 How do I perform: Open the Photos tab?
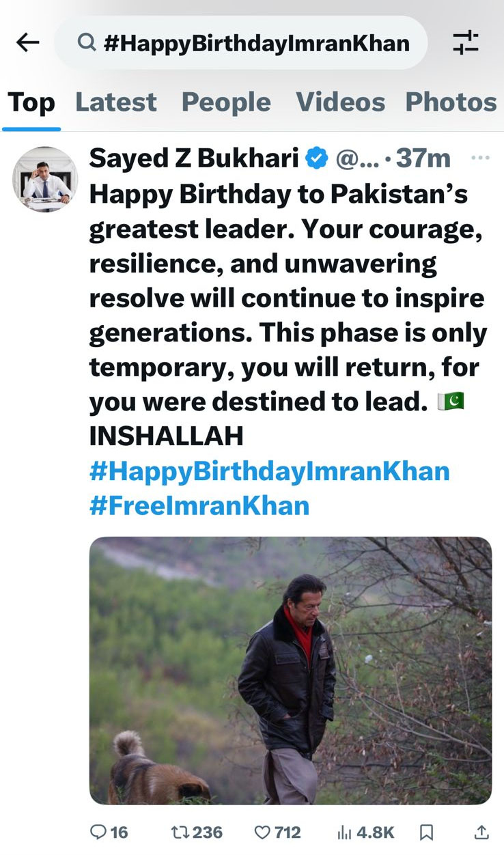(x=451, y=102)
